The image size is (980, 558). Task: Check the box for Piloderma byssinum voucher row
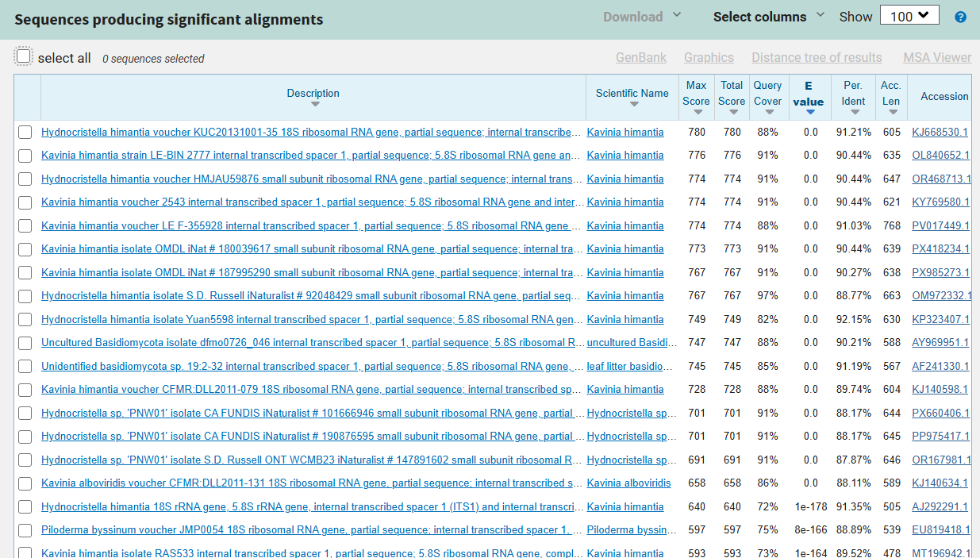(x=25, y=530)
